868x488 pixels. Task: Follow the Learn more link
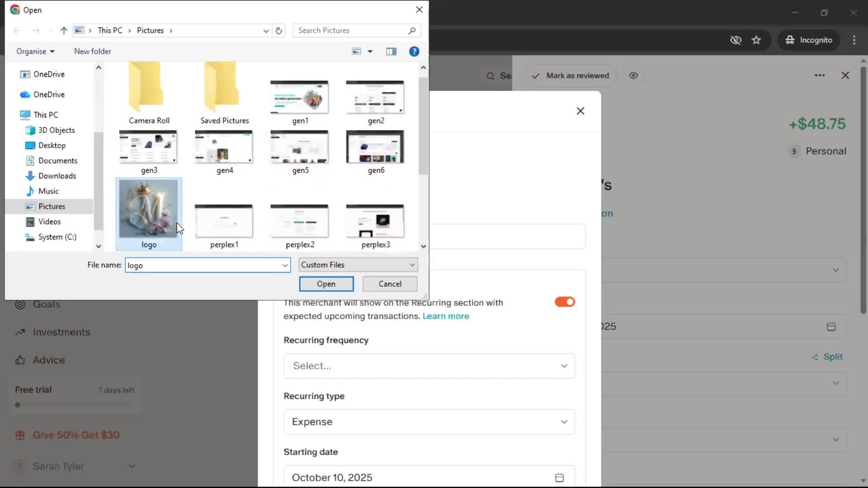pyautogui.click(x=445, y=316)
